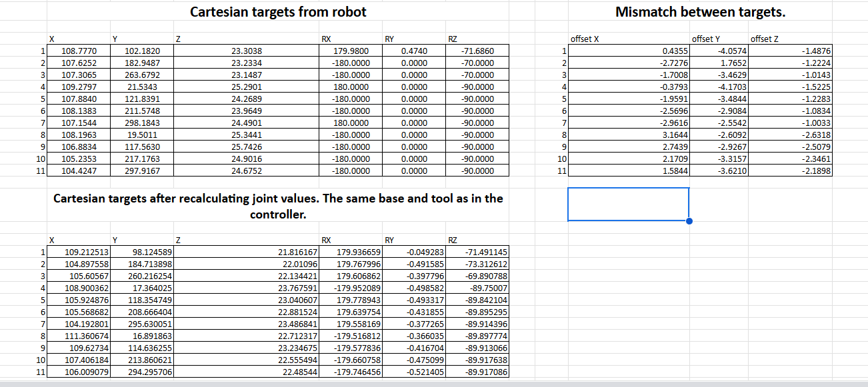Select the Z value 25.7426
Screen dimensions: 868x387
click(246, 147)
